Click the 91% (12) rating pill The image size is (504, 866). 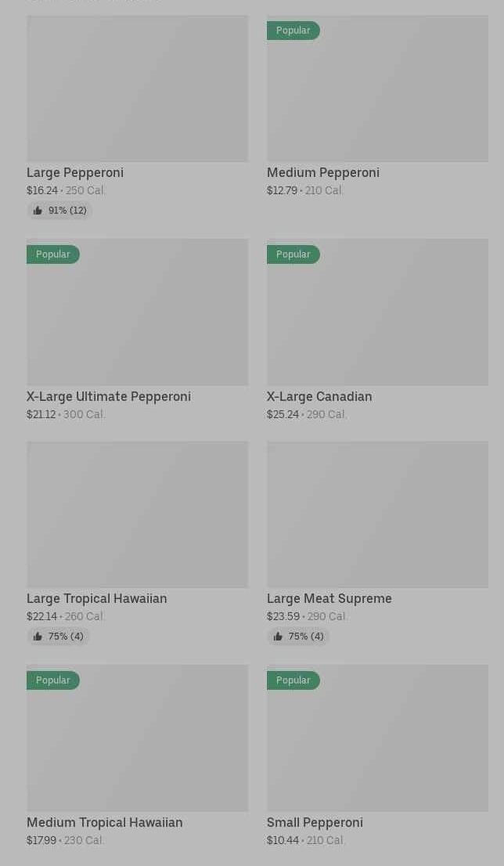click(x=60, y=211)
